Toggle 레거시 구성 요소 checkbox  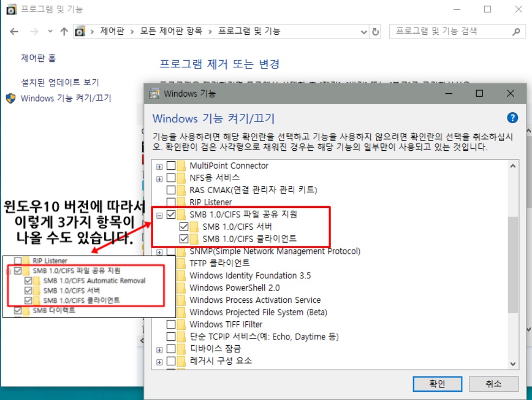point(171,360)
